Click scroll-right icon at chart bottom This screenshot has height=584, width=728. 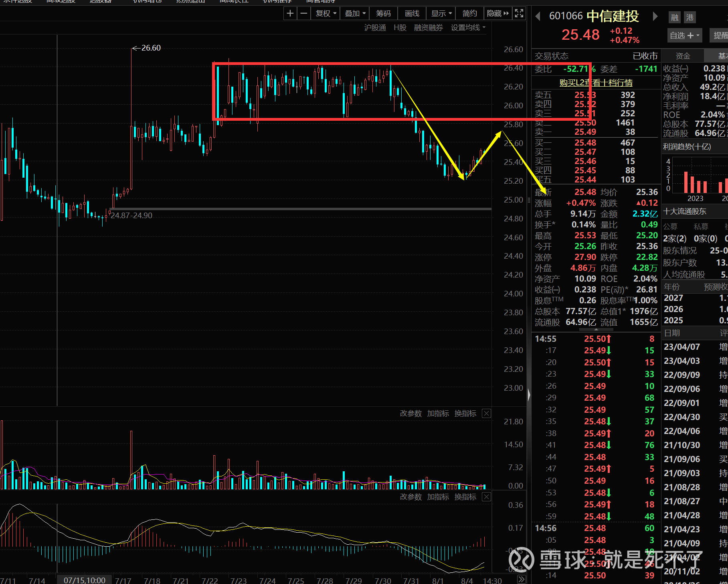pyautogui.click(x=521, y=579)
